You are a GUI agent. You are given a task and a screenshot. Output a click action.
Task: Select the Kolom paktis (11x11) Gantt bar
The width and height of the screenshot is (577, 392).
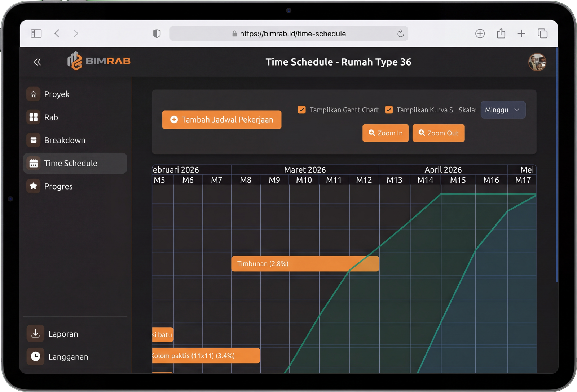[x=206, y=356]
